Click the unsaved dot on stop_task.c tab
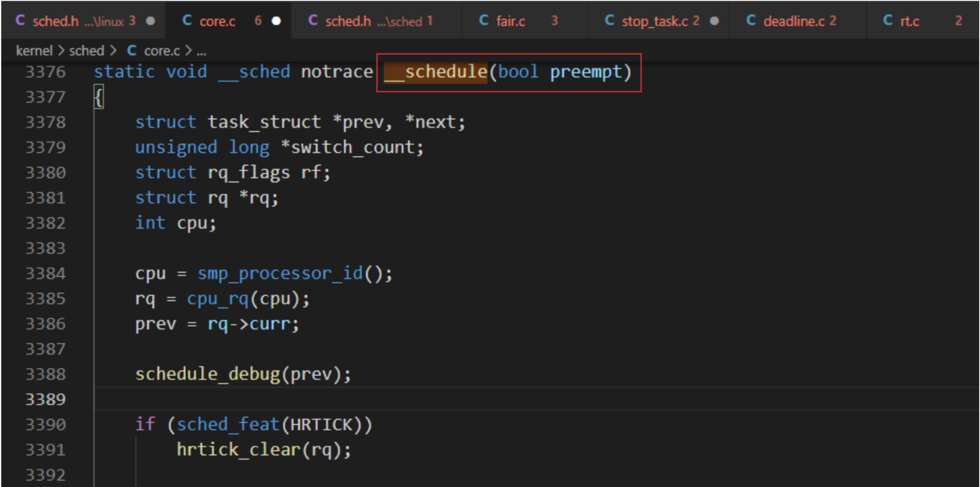The height and width of the screenshot is (487, 980). [x=714, y=21]
